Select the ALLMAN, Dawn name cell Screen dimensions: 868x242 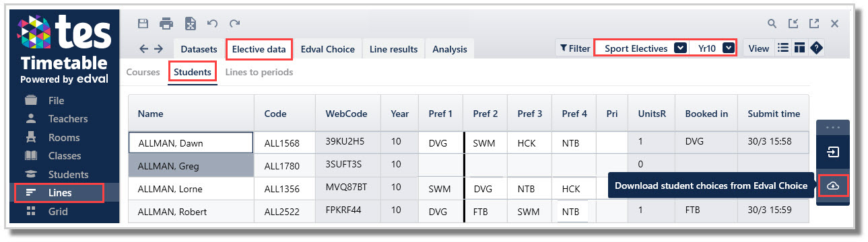(191, 143)
